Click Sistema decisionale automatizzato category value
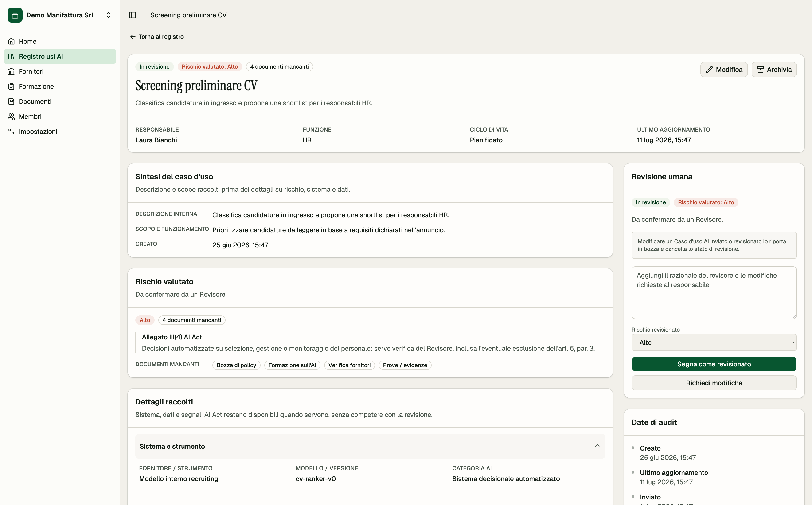Viewport: 812px width, 505px height. coord(506,479)
